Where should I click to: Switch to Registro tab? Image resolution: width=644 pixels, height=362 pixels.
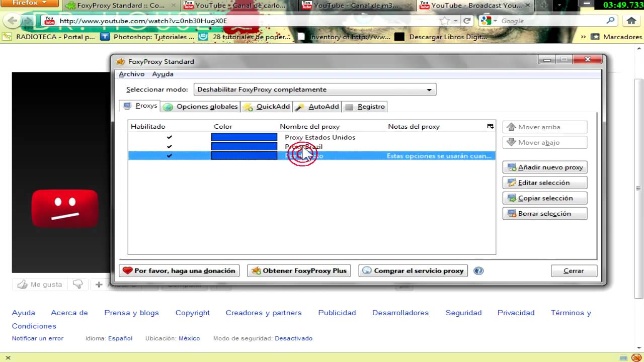coord(365,107)
